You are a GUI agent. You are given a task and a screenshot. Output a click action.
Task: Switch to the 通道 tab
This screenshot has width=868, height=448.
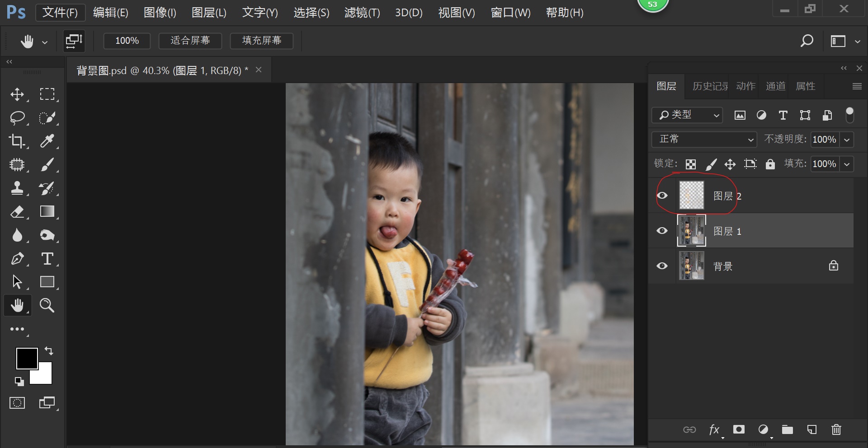775,86
